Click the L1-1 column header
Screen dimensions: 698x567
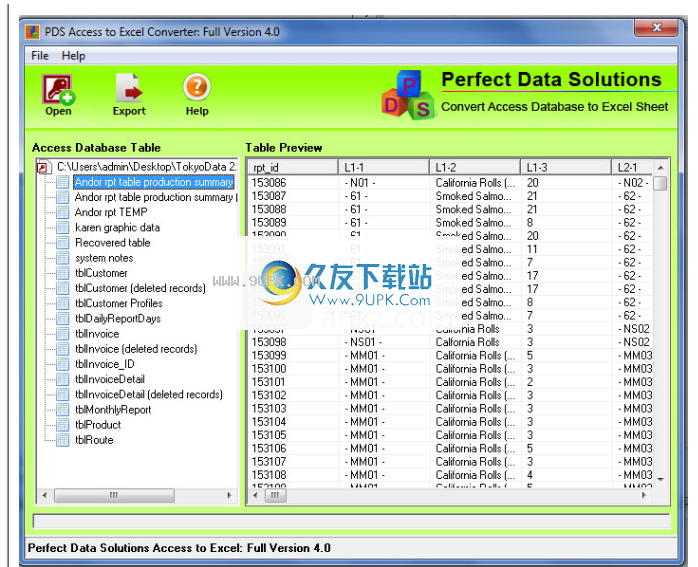(384, 167)
